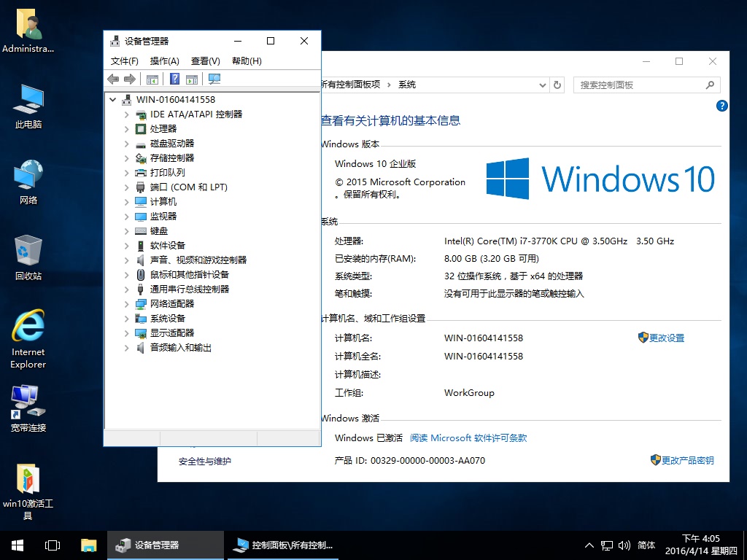Open the clock showing 下午 4:05
This screenshot has height=560, width=747.
[x=701, y=545]
